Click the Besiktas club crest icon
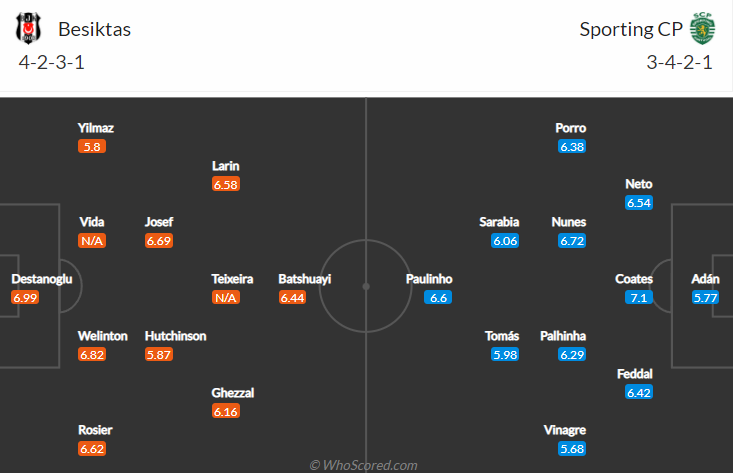 click(28, 29)
